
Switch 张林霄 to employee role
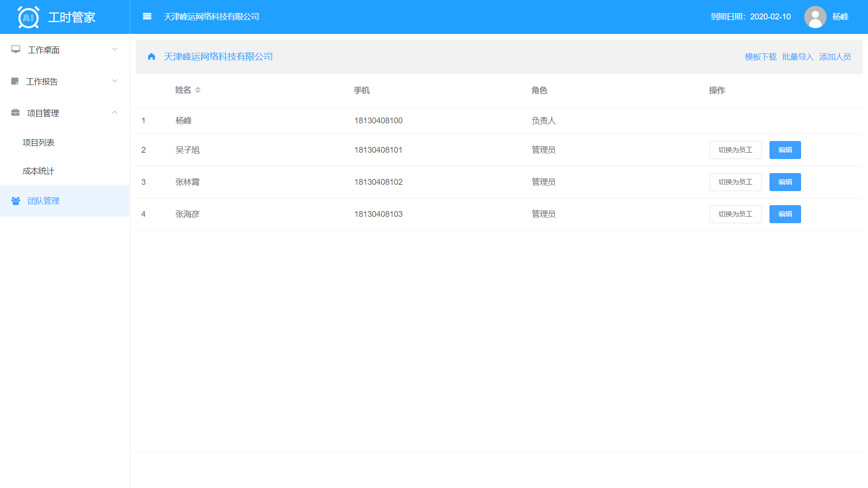click(735, 182)
